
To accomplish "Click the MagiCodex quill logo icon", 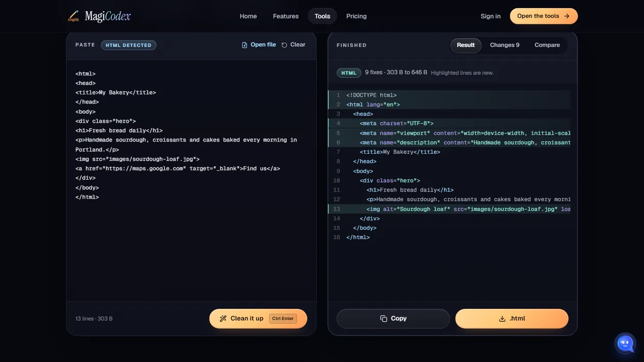I will (x=74, y=16).
